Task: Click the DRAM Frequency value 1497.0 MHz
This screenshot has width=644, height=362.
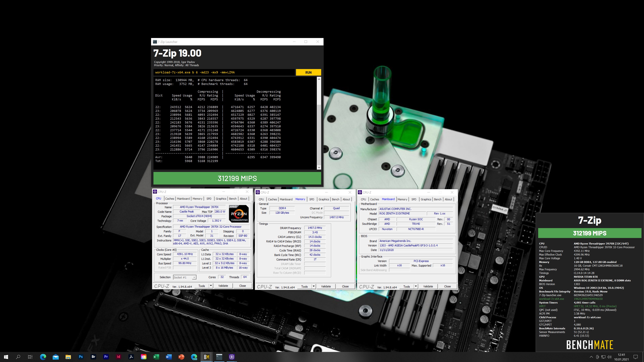Action: [315, 228]
